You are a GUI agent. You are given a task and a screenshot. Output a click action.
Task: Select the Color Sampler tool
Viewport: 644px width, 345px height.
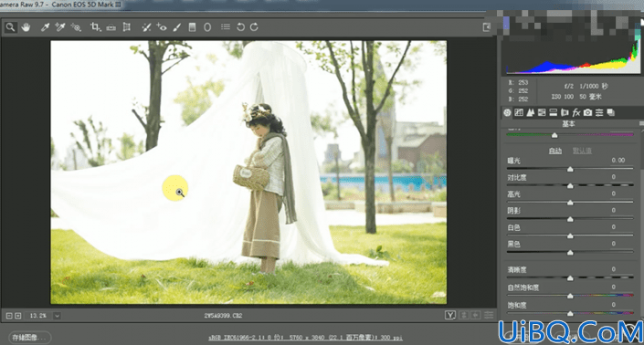pyautogui.click(x=60, y=27)
